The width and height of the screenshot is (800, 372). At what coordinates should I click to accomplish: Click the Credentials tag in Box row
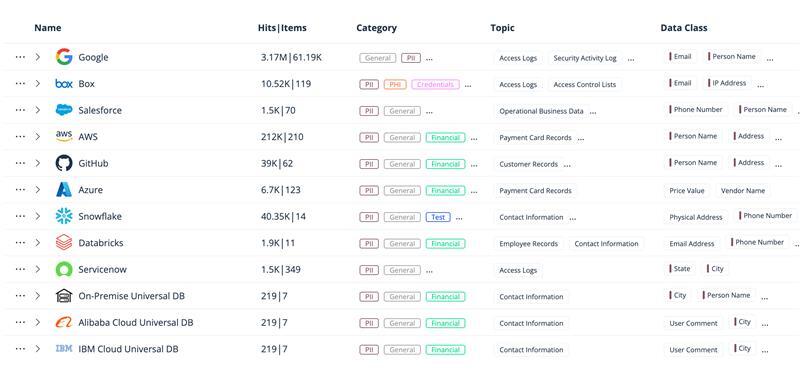click(435, 85)
